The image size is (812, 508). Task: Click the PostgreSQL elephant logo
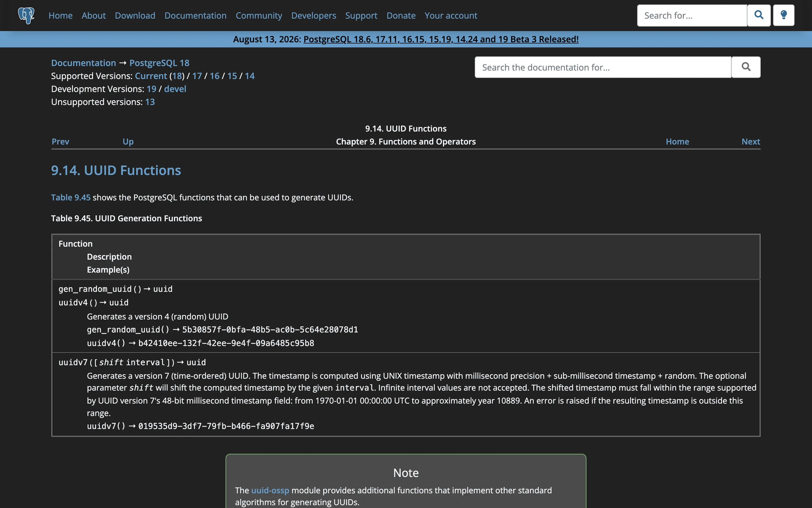click(26, 16)
